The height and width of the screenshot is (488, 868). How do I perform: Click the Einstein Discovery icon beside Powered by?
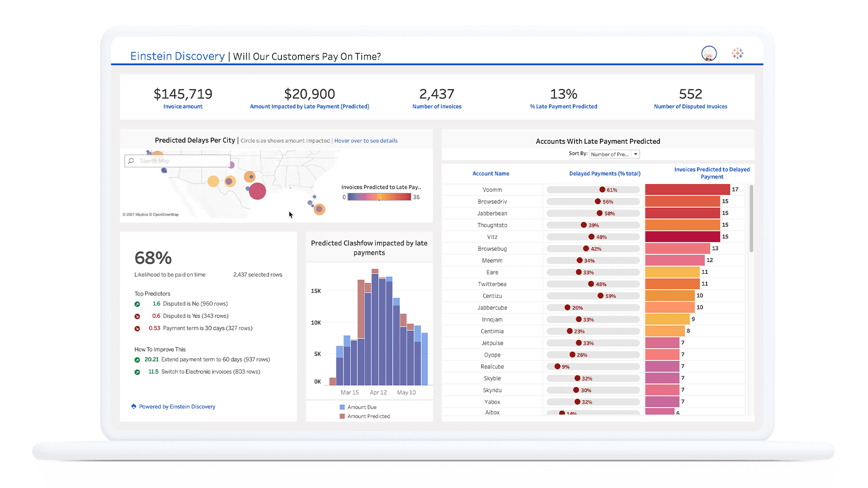click(134, 406)
